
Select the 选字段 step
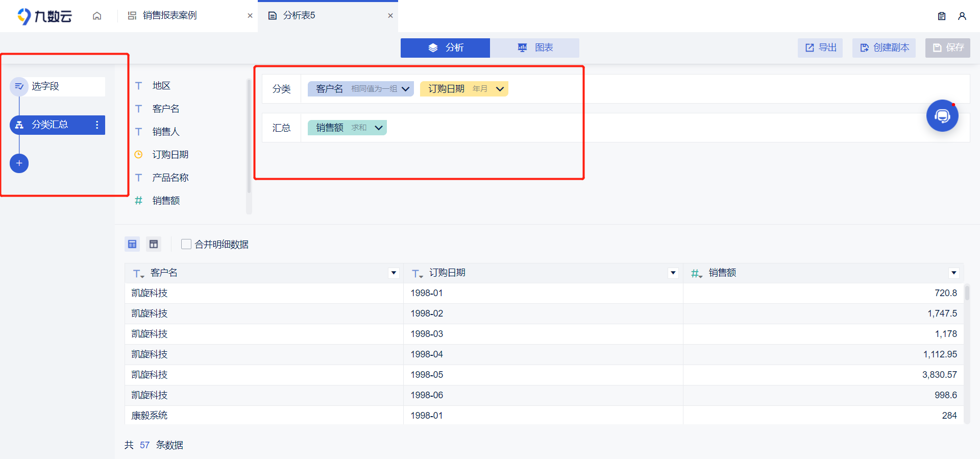pyautogui.click(x=57, y=86)
